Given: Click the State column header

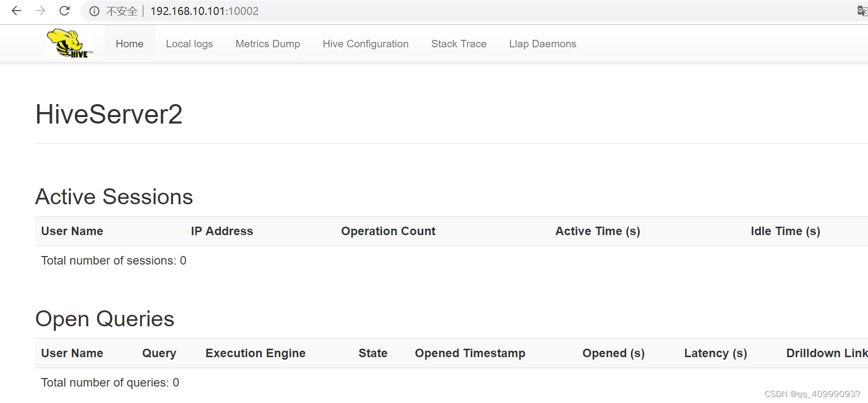Looking at the screenshot, I should coord(373,353).
